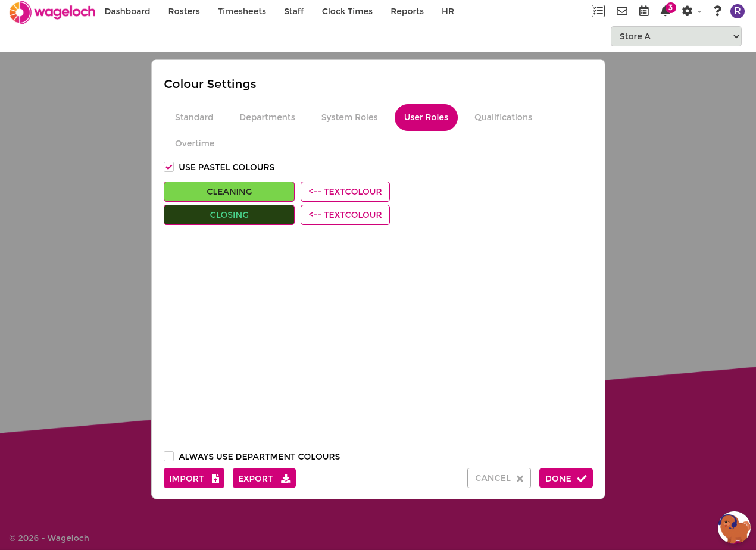Screen dimensions: 756x550
Task: Open the help question mark icon
Action: point(717,11)
